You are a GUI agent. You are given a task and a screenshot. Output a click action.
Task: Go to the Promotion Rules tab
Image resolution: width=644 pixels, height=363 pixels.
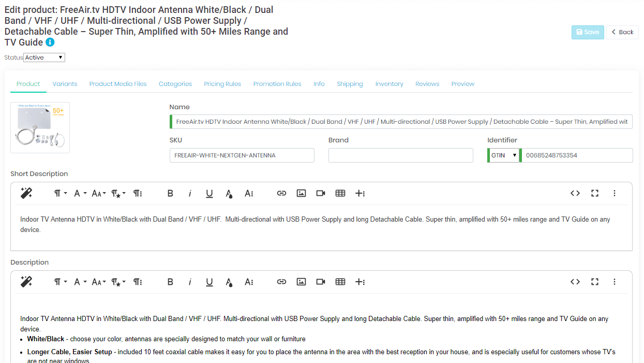coord(277,84)
